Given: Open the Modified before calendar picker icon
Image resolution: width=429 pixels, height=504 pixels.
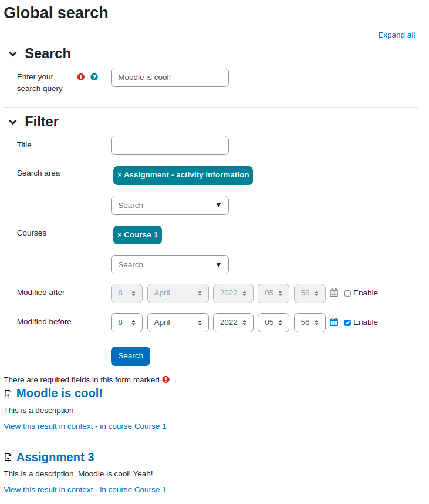Looking at the screenshot, I should [334, 322].
